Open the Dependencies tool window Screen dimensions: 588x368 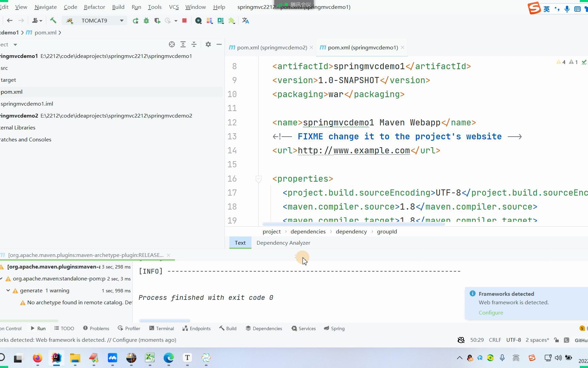click(x=264, y=328)
